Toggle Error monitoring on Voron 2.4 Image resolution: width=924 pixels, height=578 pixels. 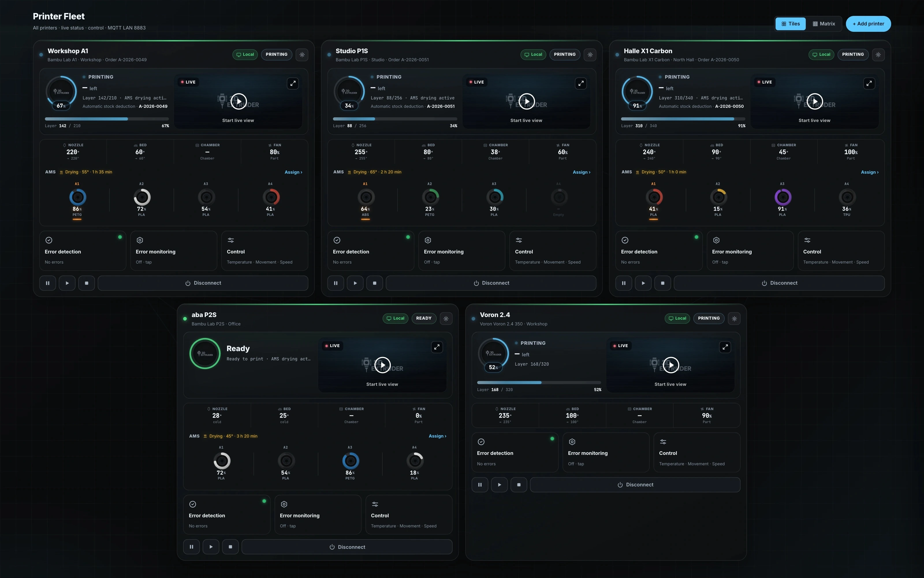(606, 452)
